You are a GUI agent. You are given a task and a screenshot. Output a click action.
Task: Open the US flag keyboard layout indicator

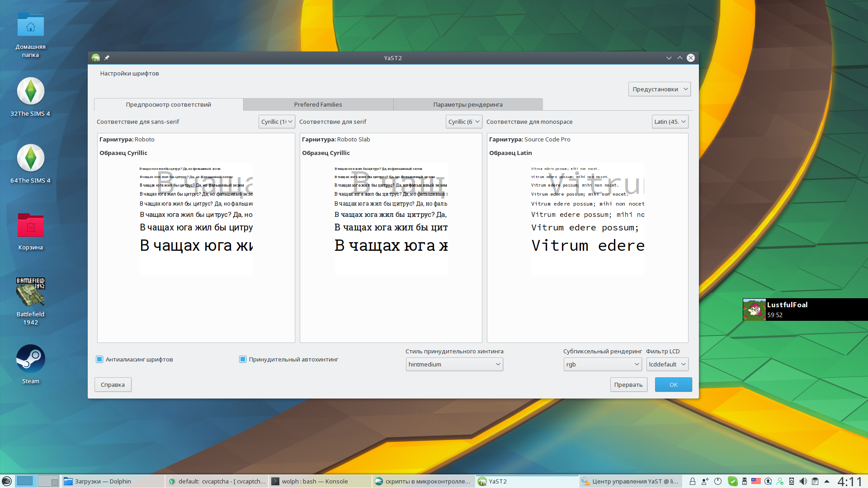[756, 481]
